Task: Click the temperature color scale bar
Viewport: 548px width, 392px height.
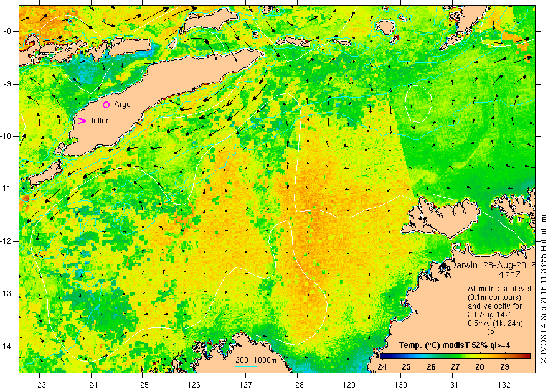Action: point(455,356)
